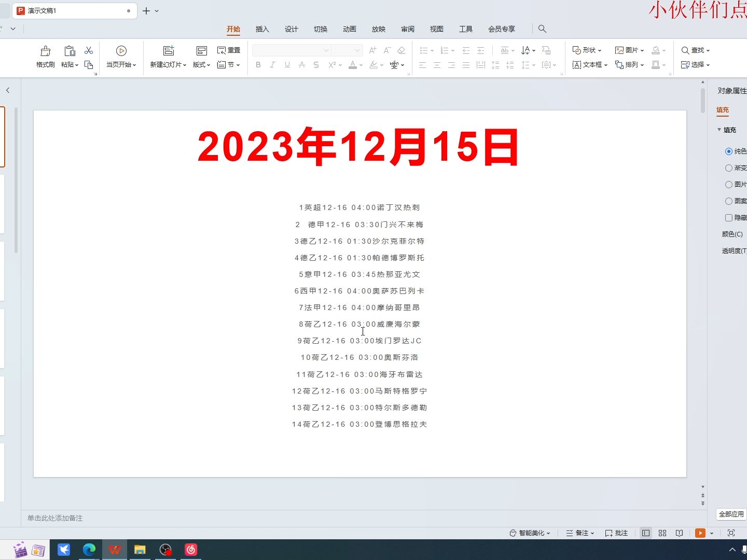Increase font size icon
The height and width of the screenshot is (560, 747).
[372, 50]
